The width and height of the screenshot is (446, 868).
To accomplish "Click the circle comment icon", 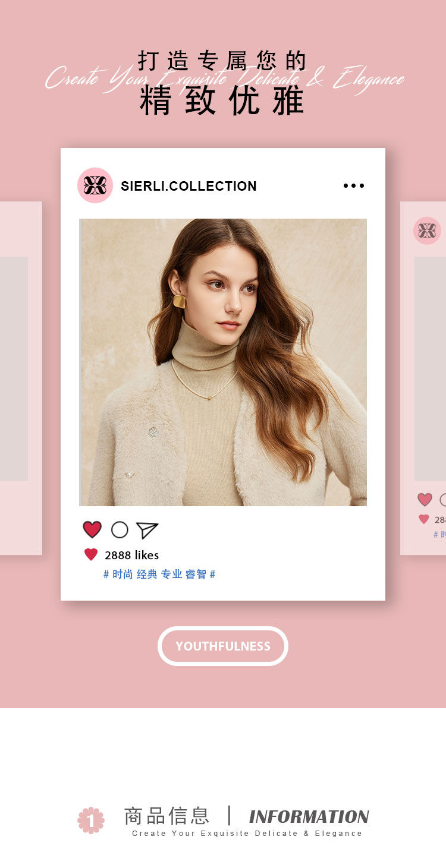I will 120,529.
